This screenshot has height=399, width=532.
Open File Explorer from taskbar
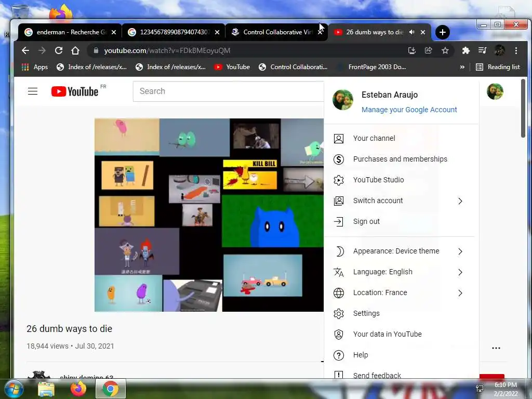pos(46,389)
